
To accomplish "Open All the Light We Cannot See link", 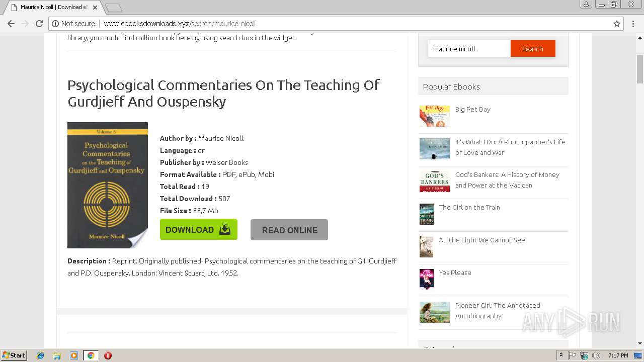I will click(482, 240).
